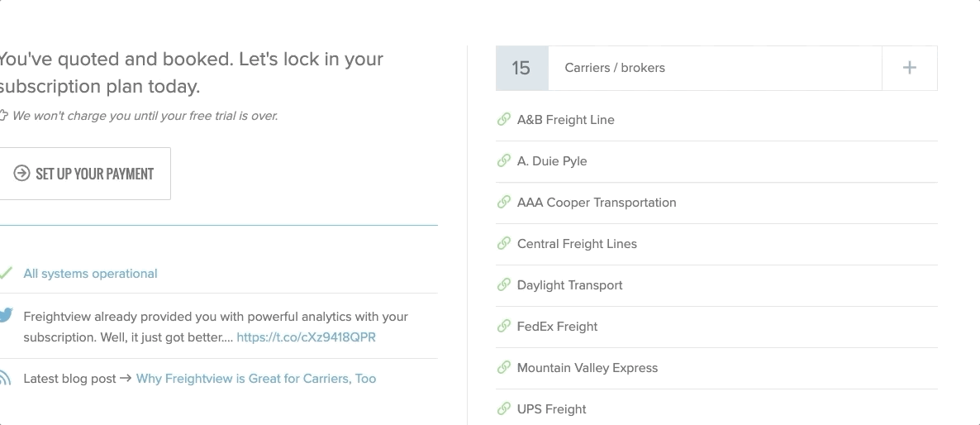
Task: Click link icon beside A&B Freight Line
Action: [504, 119]
